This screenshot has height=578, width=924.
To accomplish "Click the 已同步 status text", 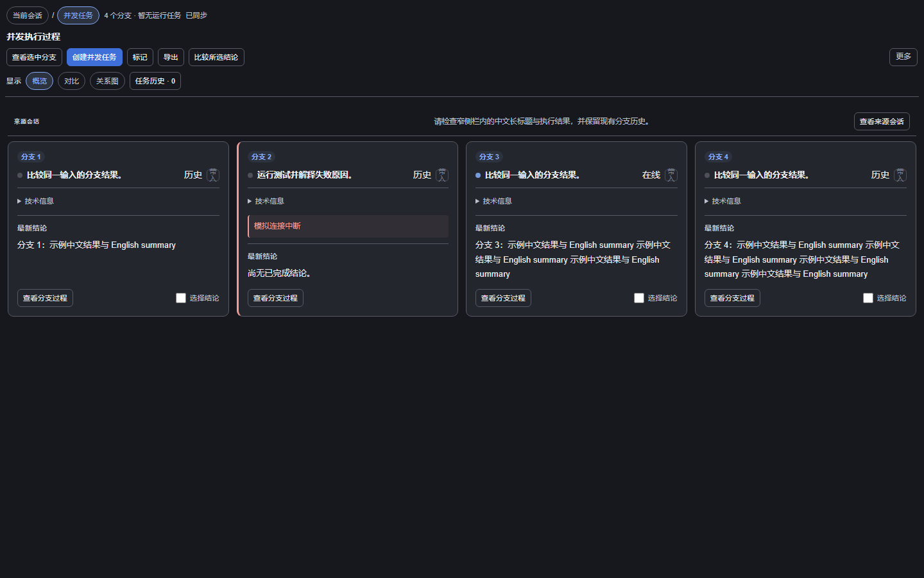I will (196, 15).
